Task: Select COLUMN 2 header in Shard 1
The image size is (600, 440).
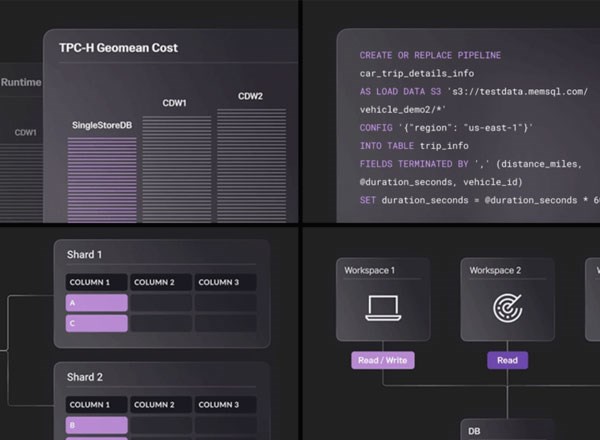Action: coord(160,282)
